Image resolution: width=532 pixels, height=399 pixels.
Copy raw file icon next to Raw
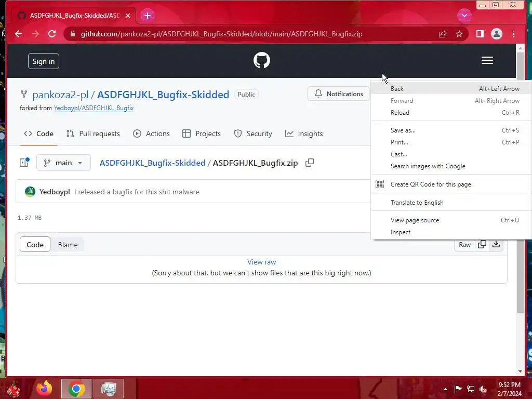coord(482,244)
